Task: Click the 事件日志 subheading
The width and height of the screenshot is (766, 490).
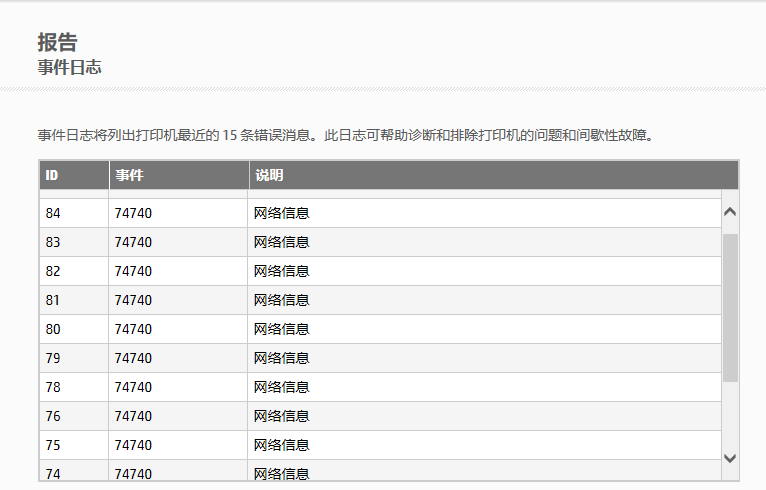Action: [x=69, y=68]
